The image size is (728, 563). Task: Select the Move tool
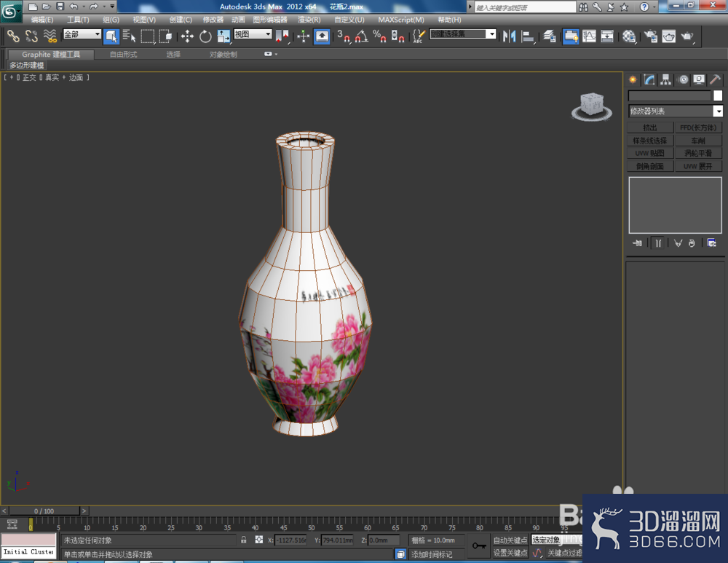[187, 36]
